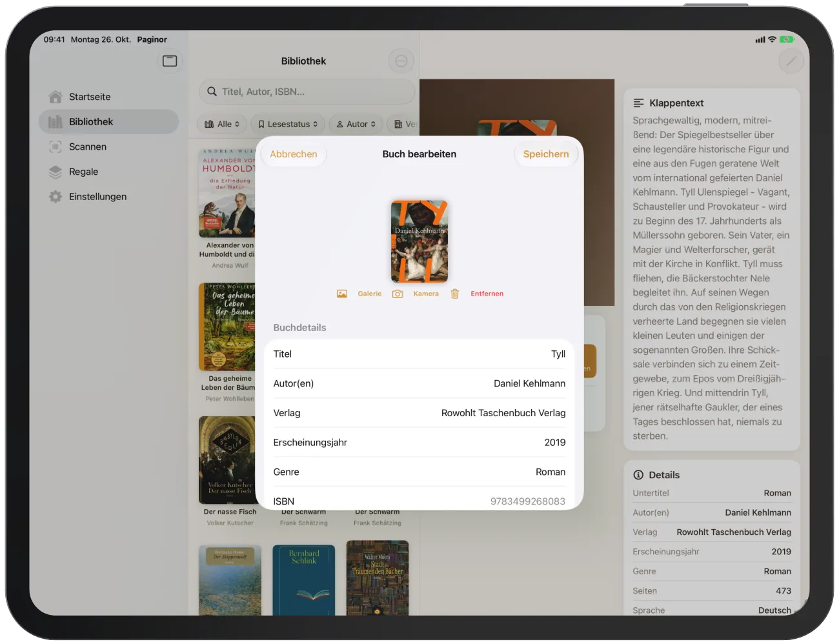Click the Regale stack icon

(56, 172)
